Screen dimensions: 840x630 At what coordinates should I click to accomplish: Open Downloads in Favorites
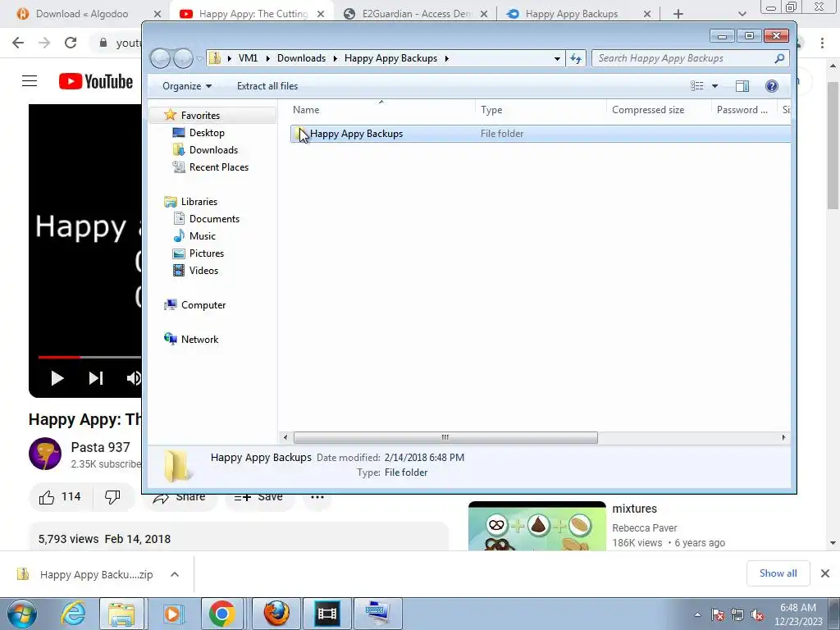click(213, 150)
